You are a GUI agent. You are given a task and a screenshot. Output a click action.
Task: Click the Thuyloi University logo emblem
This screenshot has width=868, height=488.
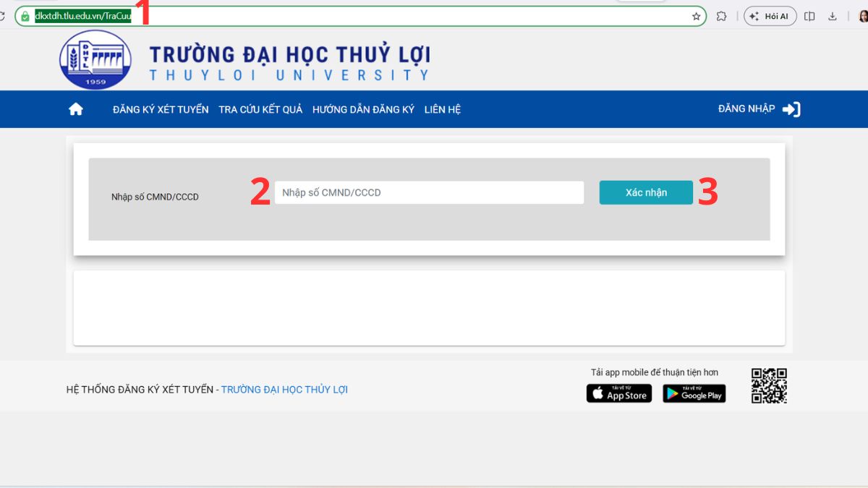95,60
